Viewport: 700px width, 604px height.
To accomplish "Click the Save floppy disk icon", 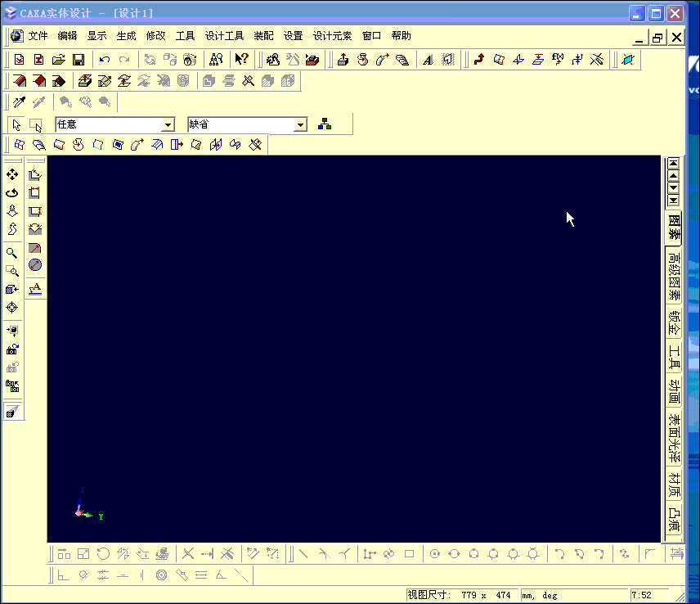I will 79,60.
